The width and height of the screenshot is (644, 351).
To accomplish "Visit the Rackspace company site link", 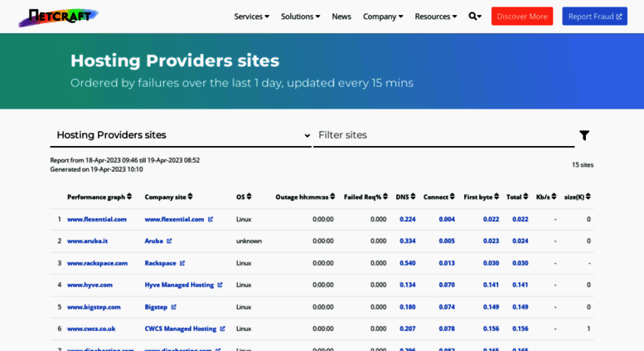I will click(x=160, y=263).
